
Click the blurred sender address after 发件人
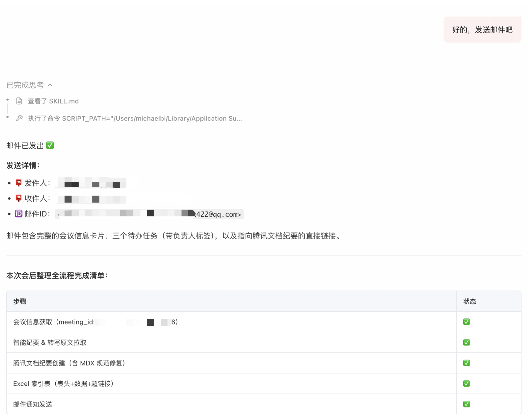91,183
